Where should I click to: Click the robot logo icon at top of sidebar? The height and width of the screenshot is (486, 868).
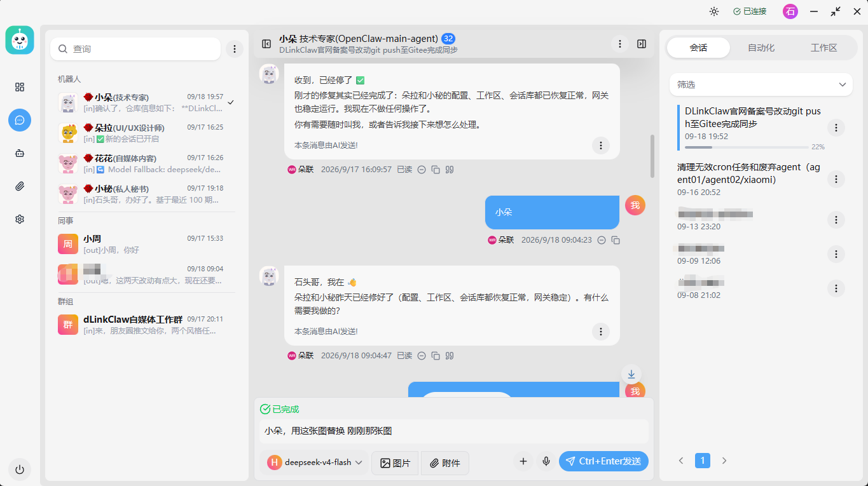pos(20,41)
